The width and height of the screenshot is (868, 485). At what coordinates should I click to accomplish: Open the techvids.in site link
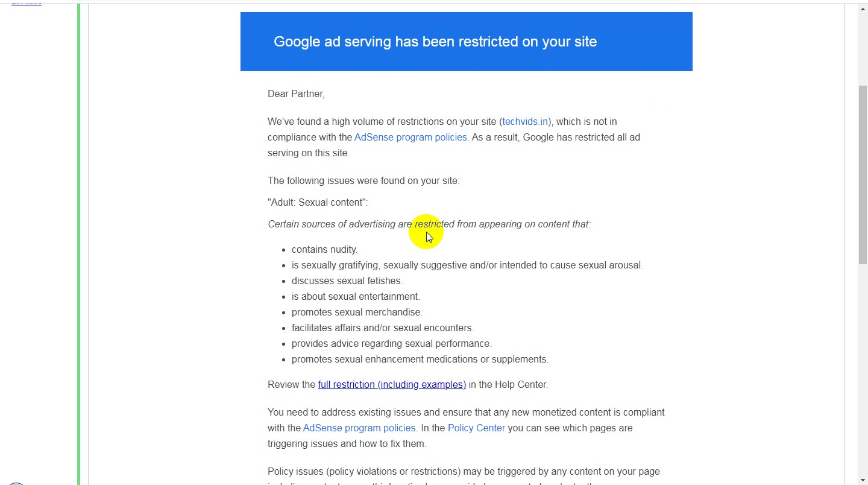pyautogui.click(x=525, y=121)
